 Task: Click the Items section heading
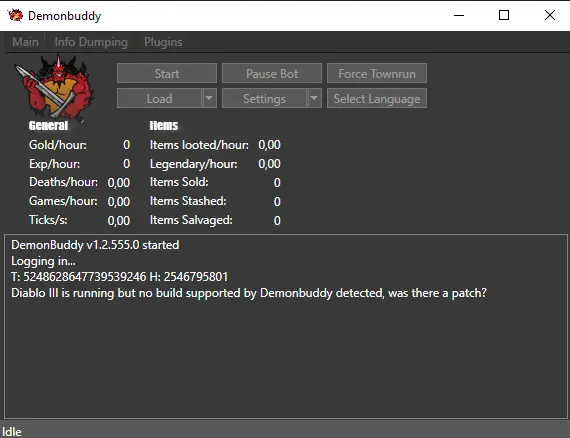(164, 126)
